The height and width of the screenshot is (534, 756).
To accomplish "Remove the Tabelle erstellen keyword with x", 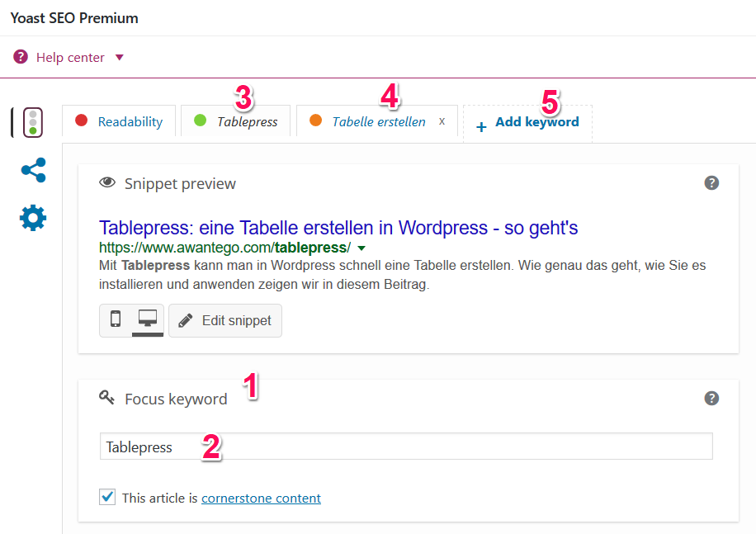I will [442, 121].
